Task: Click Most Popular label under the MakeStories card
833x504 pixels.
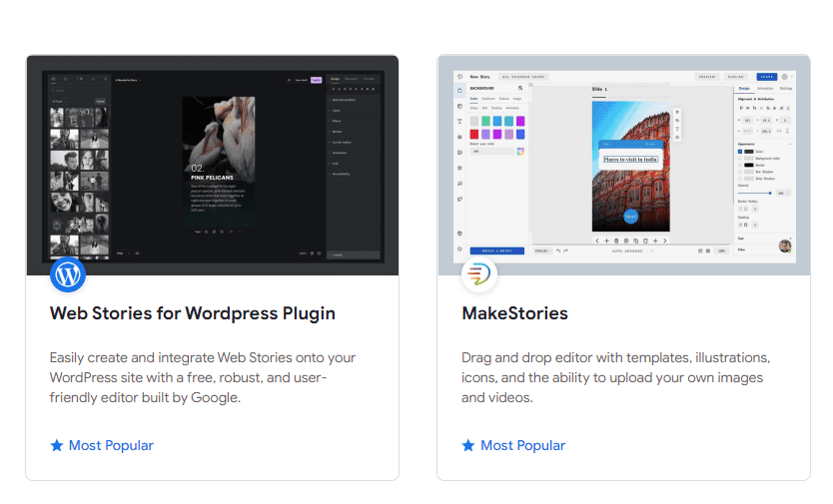Action: 522,445
